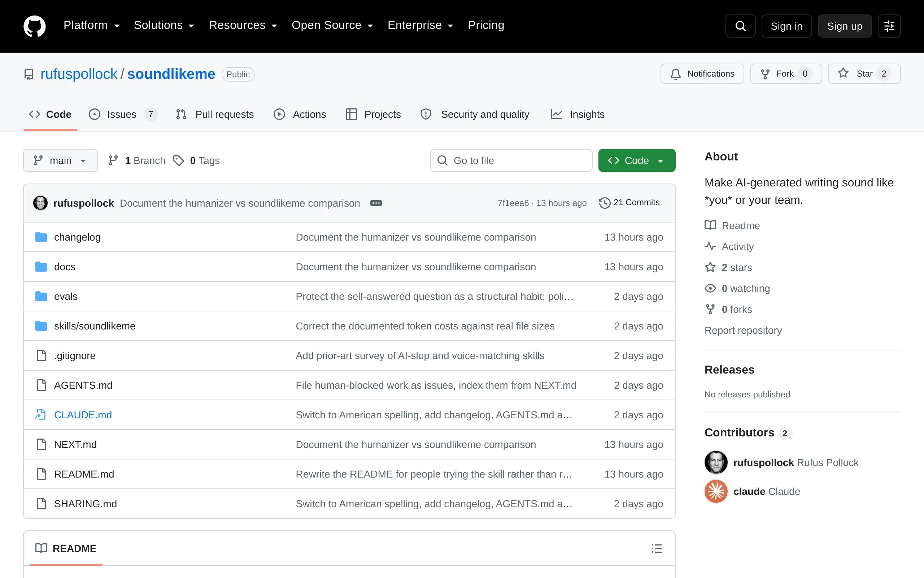Switch to the Security and quality tab
924x578 pixels.
475,114
